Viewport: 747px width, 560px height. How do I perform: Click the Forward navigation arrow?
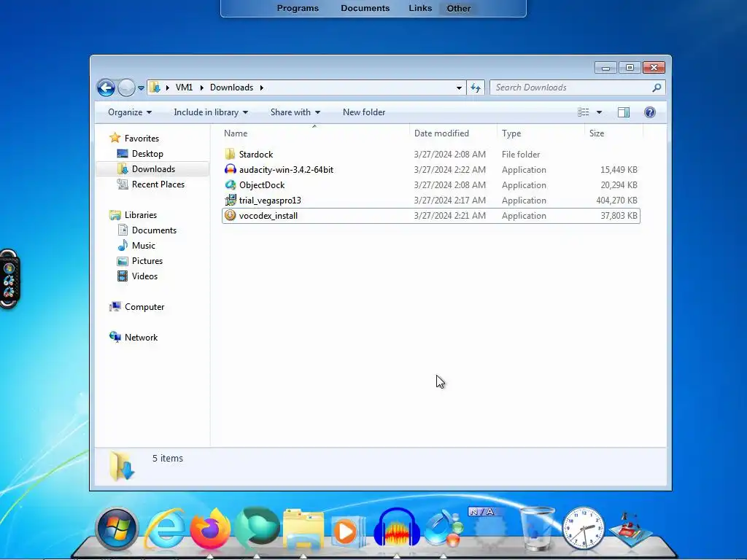(x=126, y=87)
